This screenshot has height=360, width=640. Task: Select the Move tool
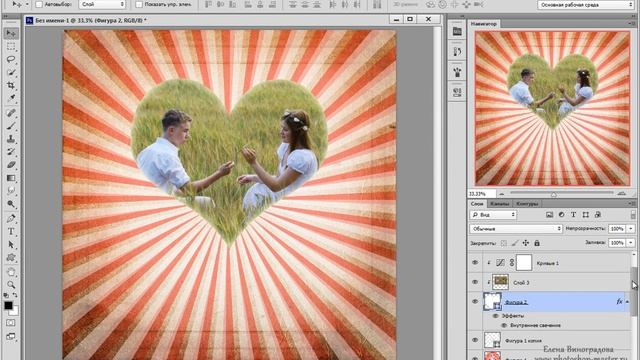pos(11,33)
